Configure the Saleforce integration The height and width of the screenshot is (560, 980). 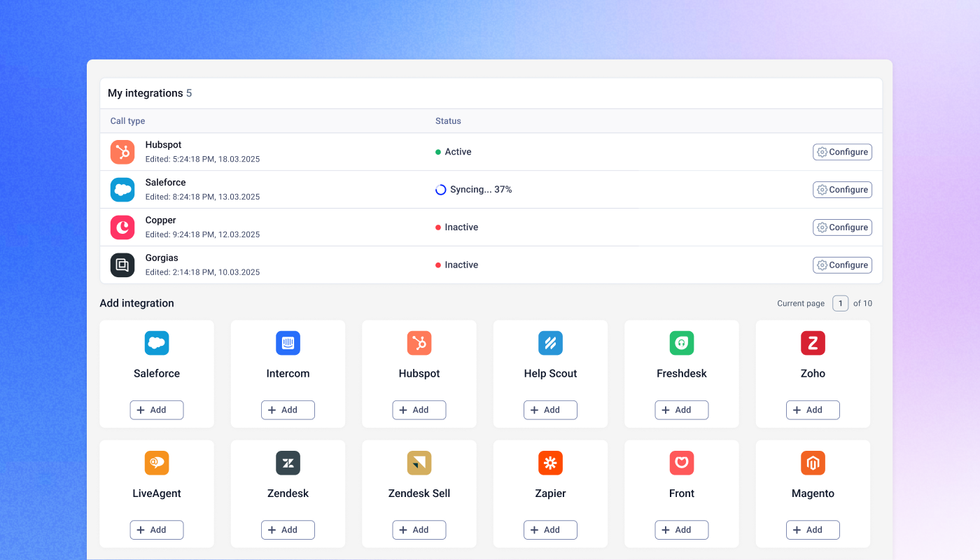tap(842, 190)
